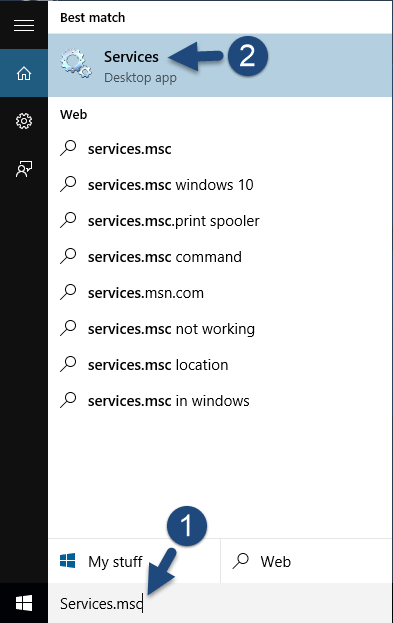Click magnifier icon beside 'services.msn.com'

coord(68,292)
